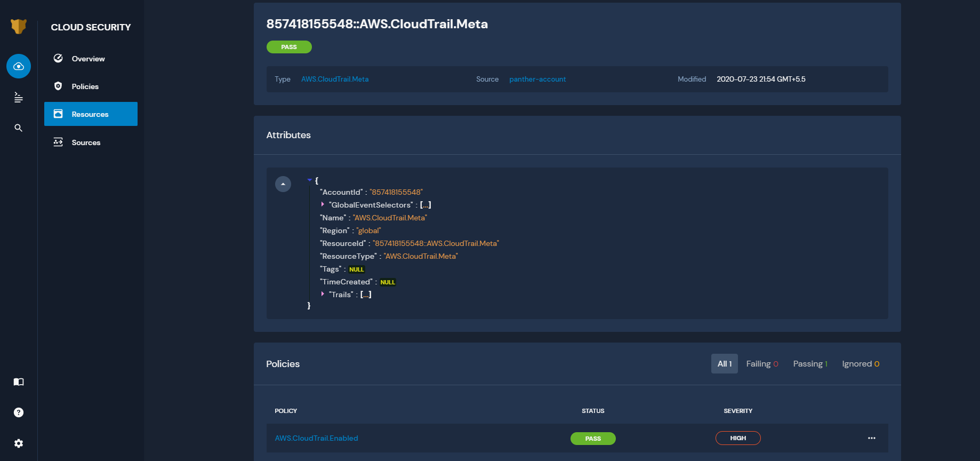Click the Resources icon in menu
This screenshot has width=980, height=461.
pos(58,114)
